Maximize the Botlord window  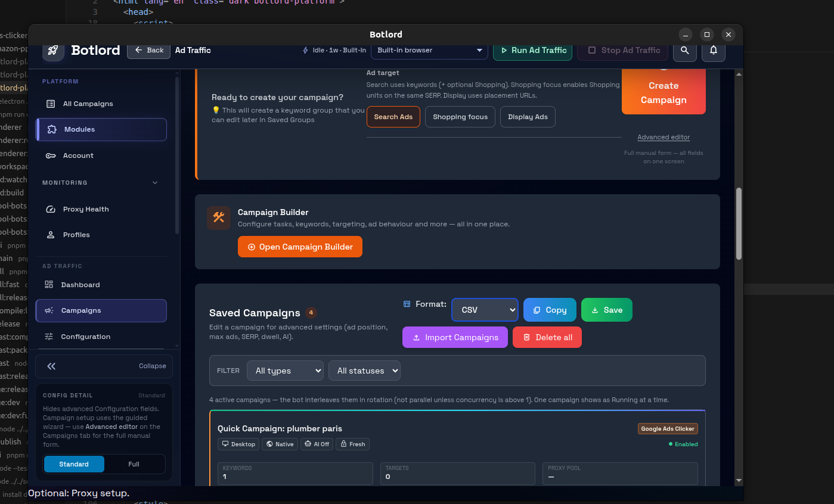pos(706,34)
